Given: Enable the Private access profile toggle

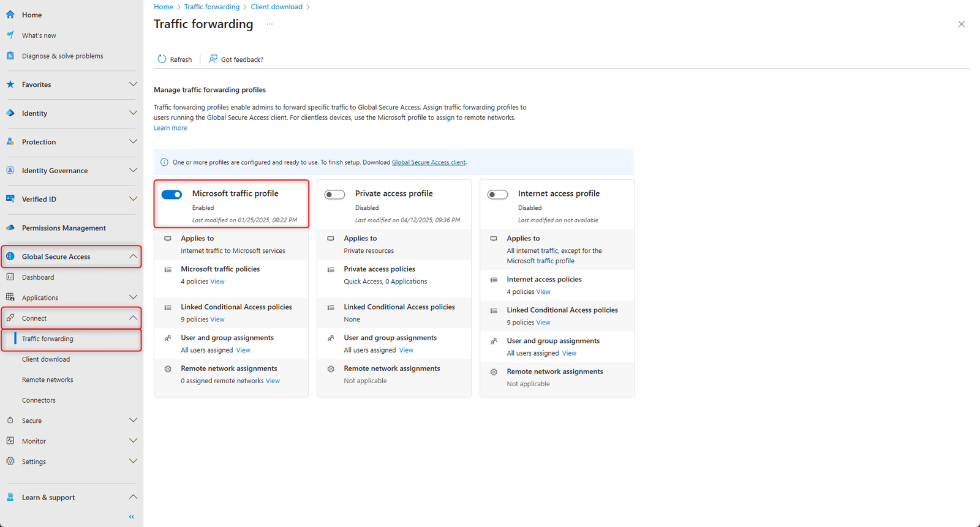Looking at the screenshot, I should point(335,195).
